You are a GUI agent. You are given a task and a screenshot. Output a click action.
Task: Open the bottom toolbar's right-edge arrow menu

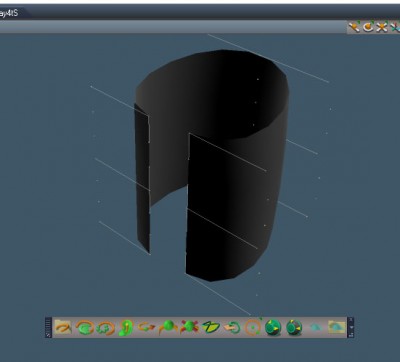pos(351,327)
